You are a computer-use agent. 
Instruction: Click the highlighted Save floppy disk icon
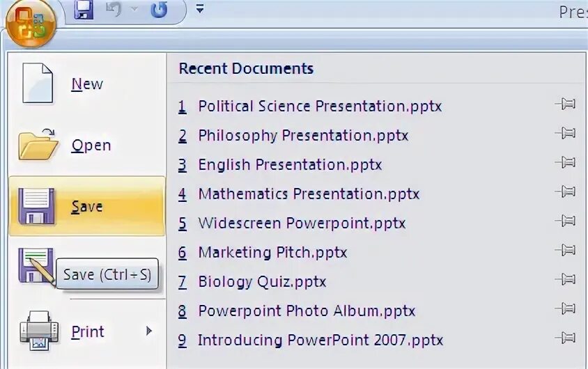click(x=36, y=206)
